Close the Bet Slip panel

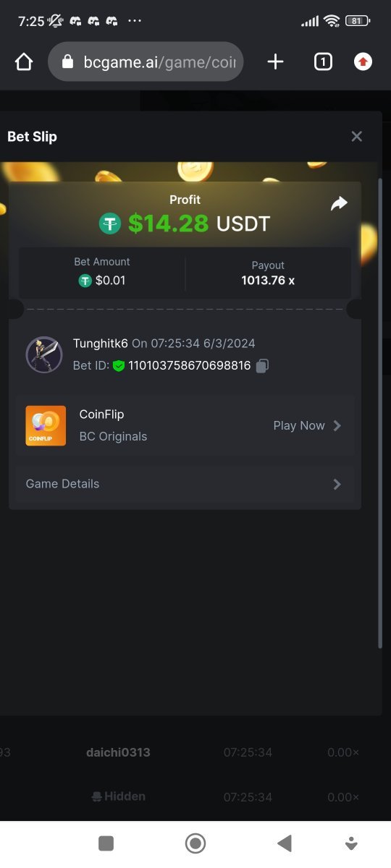[356, 137]
